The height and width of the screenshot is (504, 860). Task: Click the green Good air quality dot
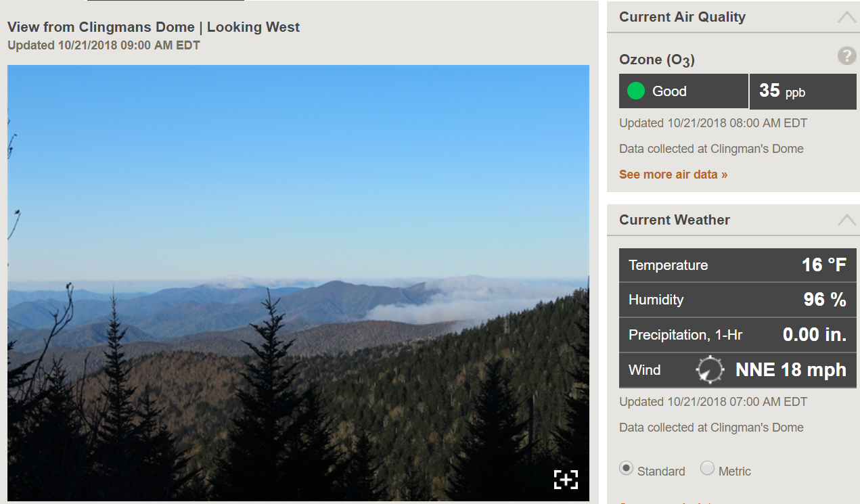[636, 91]
